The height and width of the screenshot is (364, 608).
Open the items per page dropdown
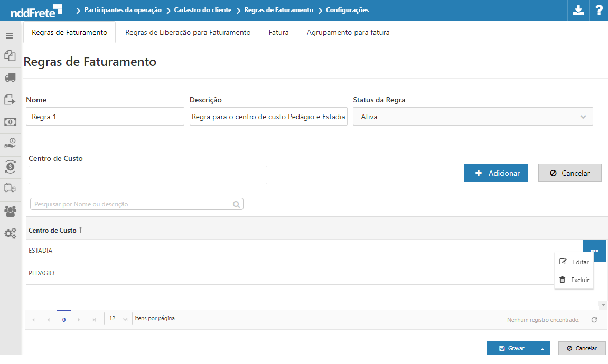pyautogui.click(x=118, y=319)
